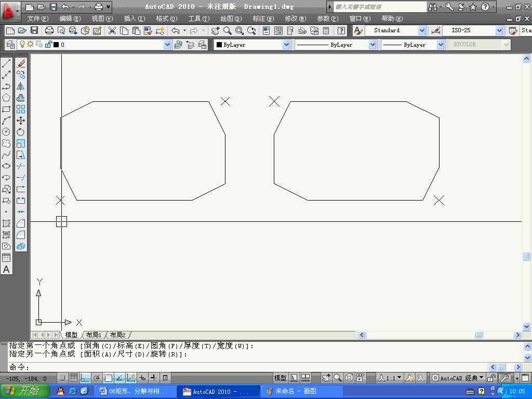
Task: Open the Standard text style dropdown
Action: pos(422,31)
